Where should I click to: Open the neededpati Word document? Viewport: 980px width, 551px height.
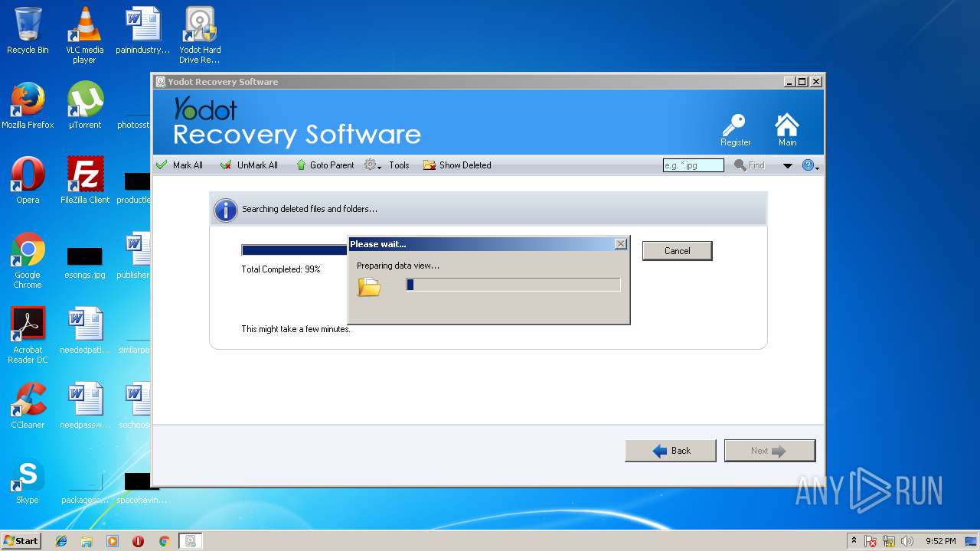coord(84,331)
